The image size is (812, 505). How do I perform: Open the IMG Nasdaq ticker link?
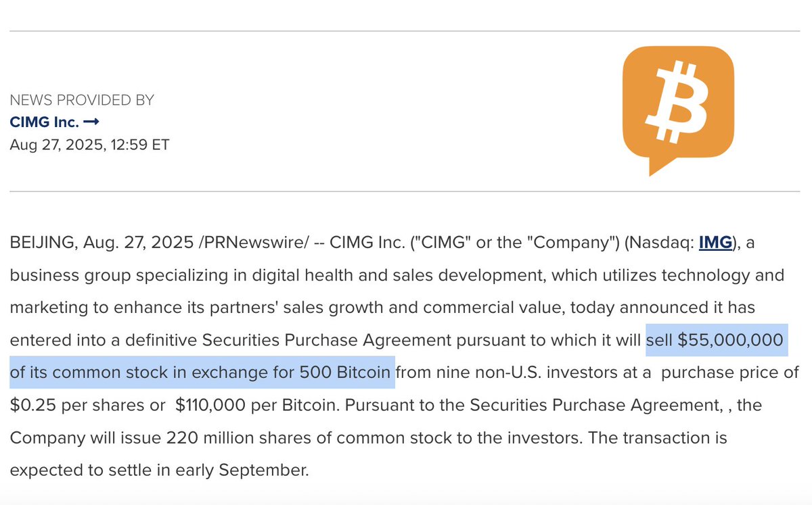point(715,243)
